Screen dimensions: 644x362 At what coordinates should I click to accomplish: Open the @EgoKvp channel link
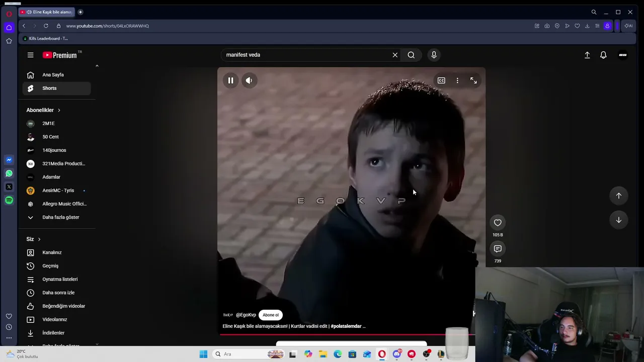pyautogui.click(x=246, y=315)
